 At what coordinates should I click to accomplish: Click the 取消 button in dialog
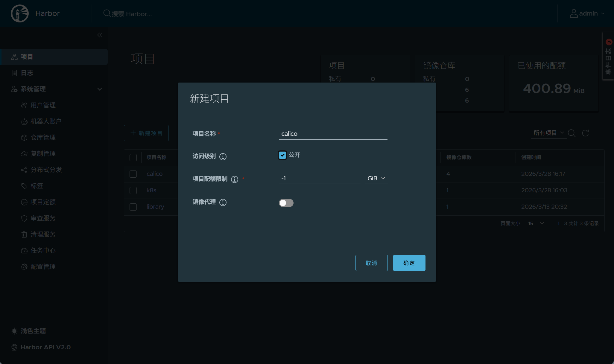click(x=371, y=263)
